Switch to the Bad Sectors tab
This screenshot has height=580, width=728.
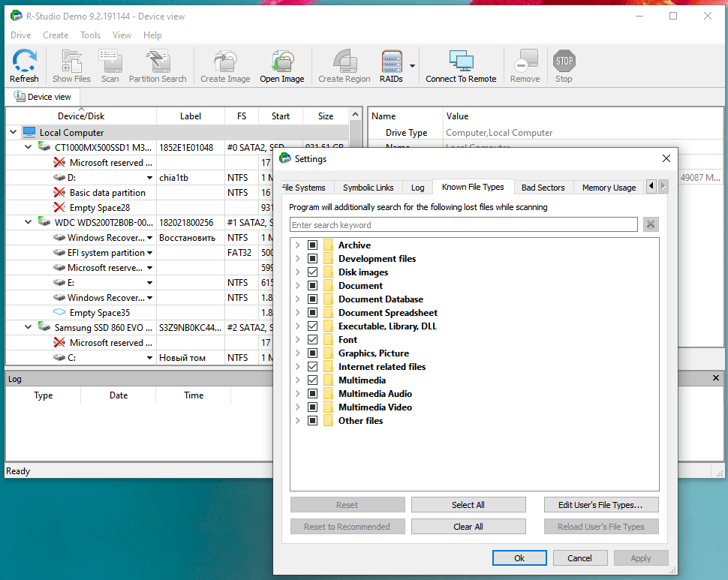pyautogui.click(x=543, y=188)
